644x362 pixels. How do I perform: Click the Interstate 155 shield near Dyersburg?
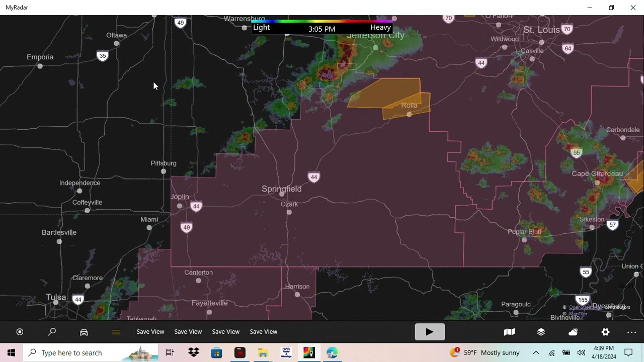coord(583,300)
